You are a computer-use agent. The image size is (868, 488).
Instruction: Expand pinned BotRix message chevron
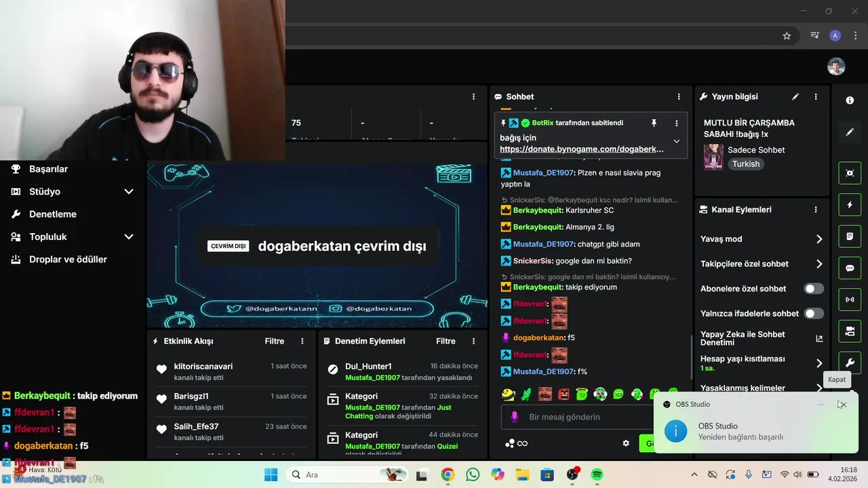click(676, 141)
